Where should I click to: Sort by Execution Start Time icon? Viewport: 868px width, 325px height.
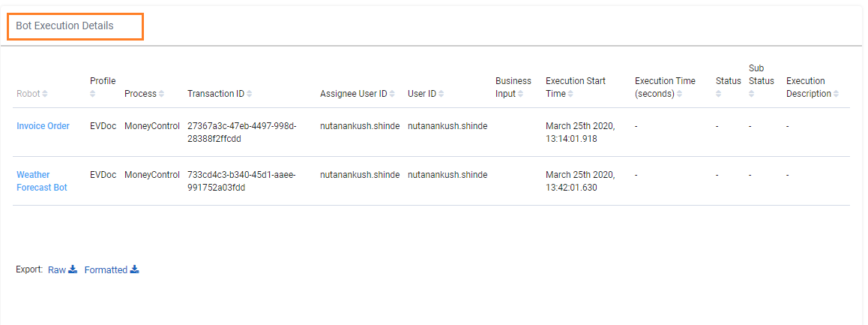tap(570, 95)
